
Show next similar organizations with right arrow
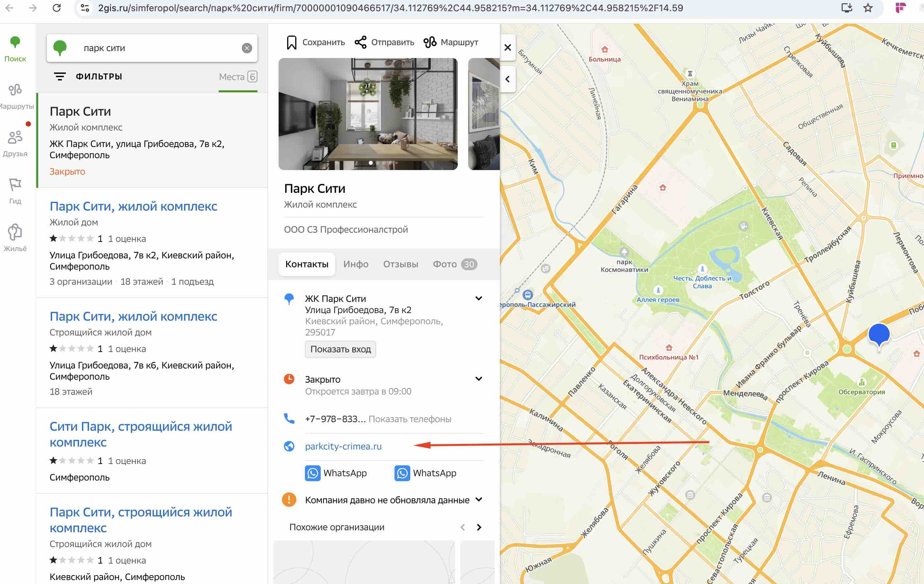coord(478,527)
